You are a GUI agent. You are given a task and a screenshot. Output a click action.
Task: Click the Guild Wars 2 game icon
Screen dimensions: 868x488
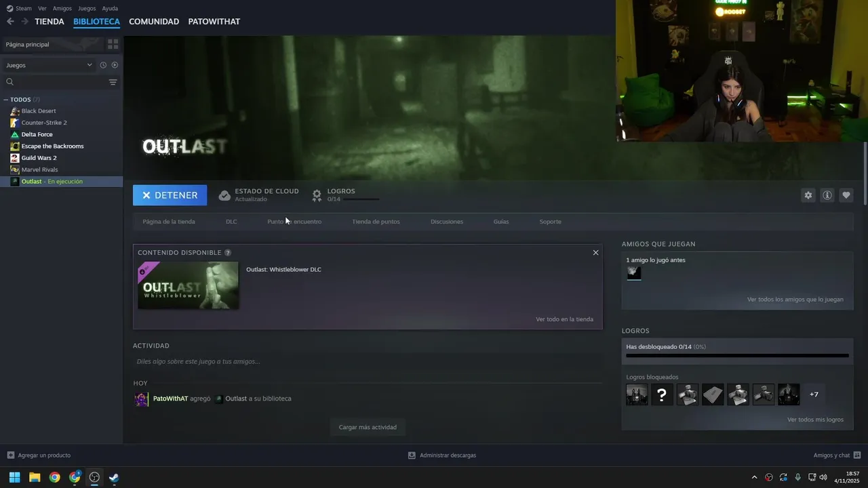coord(15,158)
